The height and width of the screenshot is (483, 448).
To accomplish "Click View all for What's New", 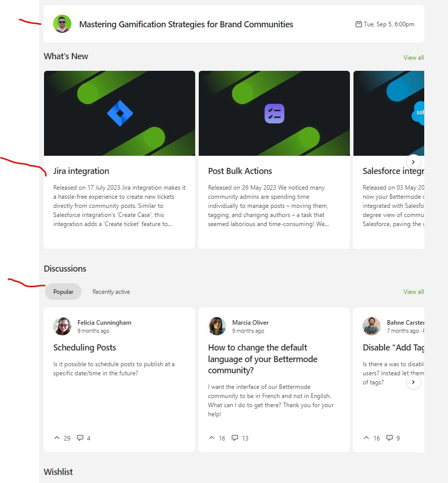I will [x=413, y=58].
